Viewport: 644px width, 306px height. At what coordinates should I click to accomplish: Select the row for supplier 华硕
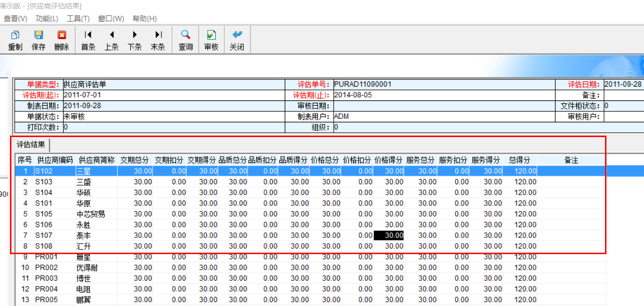click(x=84, y=193)
